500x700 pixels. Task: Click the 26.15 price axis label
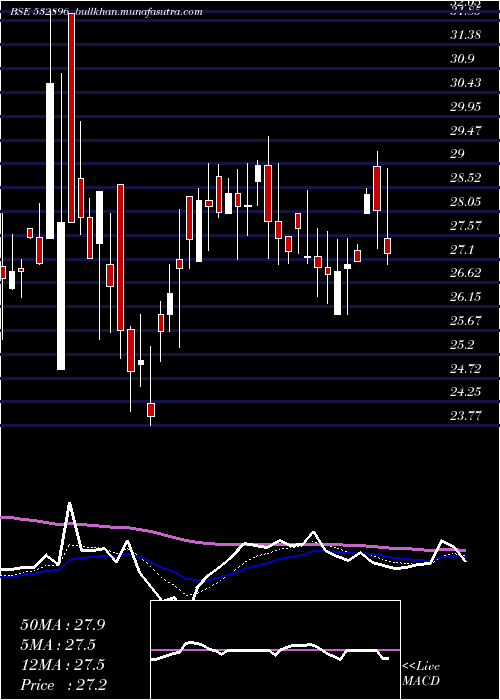point(466,297)
